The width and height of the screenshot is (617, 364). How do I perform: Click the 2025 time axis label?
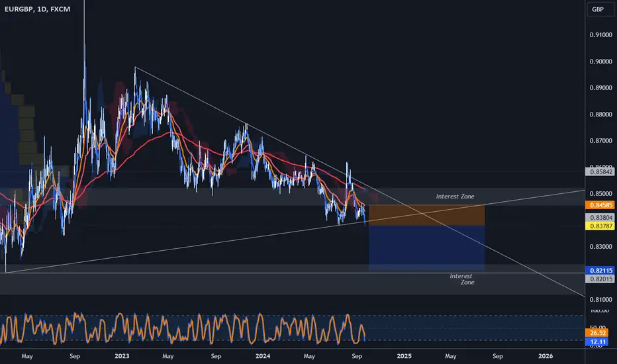[404, 356]
